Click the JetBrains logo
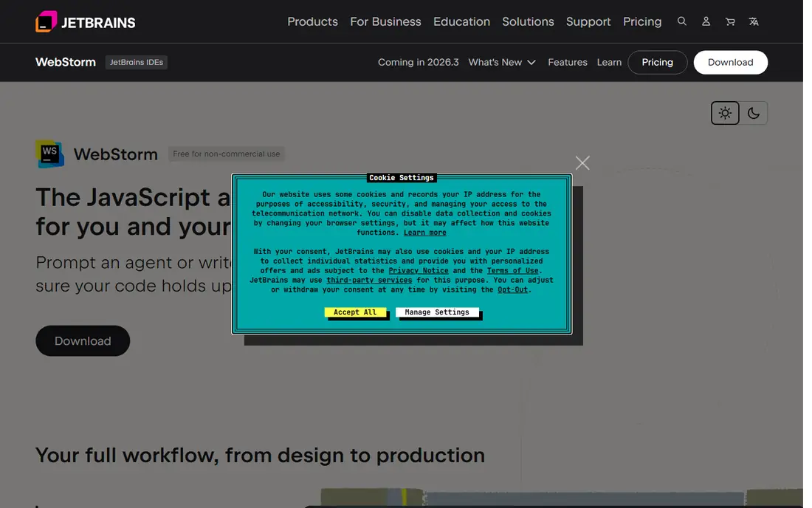 (x=86, y=21)
